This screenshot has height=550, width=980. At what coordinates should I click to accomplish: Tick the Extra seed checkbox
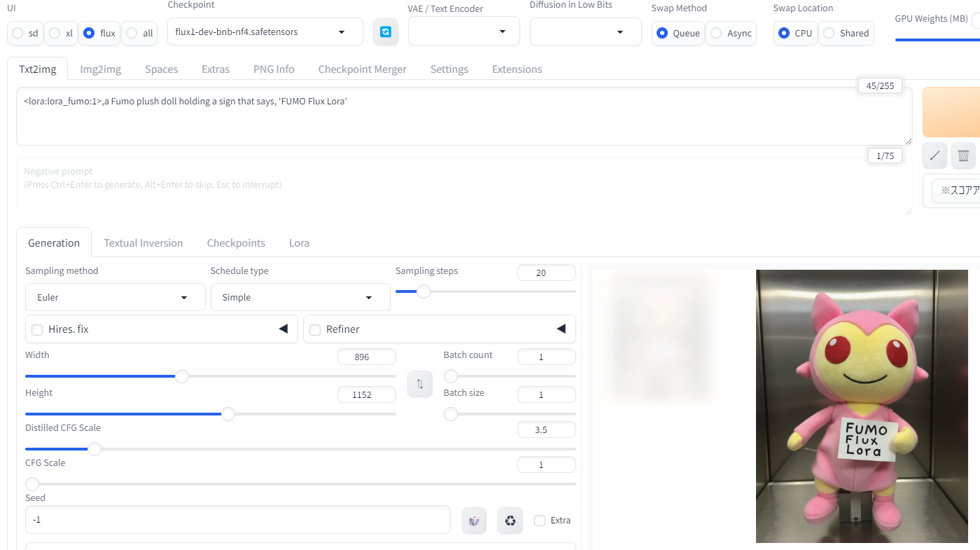540,521
